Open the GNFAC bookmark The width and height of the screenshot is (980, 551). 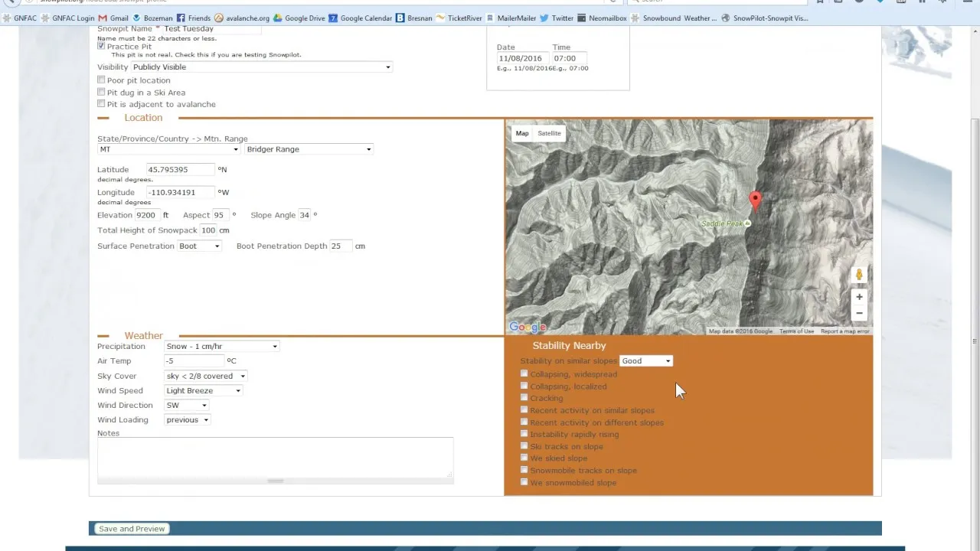click(x=20, y=18)
